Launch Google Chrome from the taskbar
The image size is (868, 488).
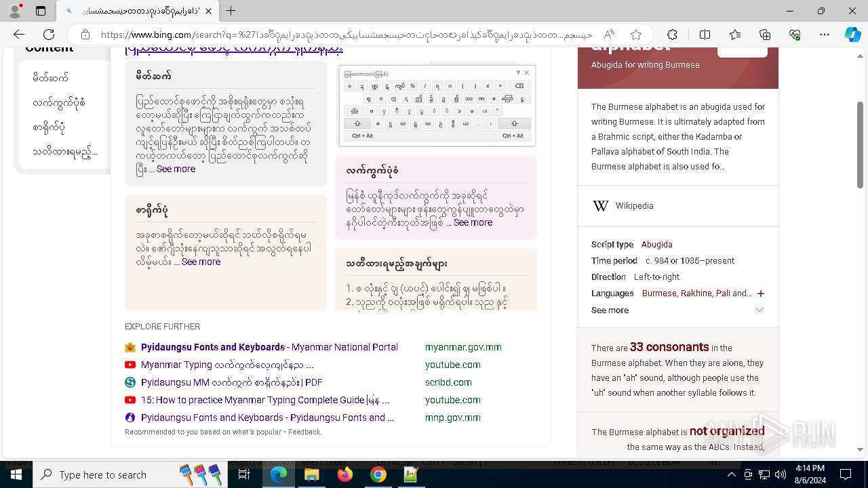pyautogui.click(x=378, y=474)
